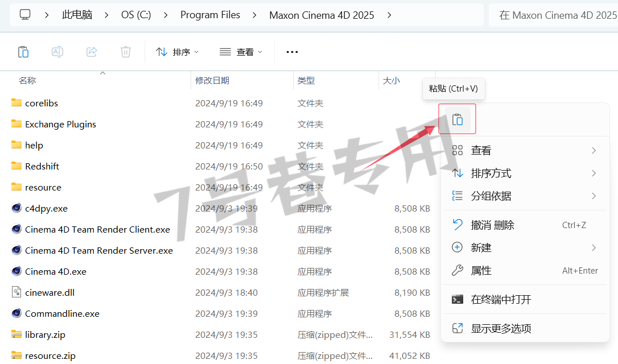Go to Program Files in the breadcrumb
Image resolution: width=618 pixels, height=364 pixels.
click(210, 15)
